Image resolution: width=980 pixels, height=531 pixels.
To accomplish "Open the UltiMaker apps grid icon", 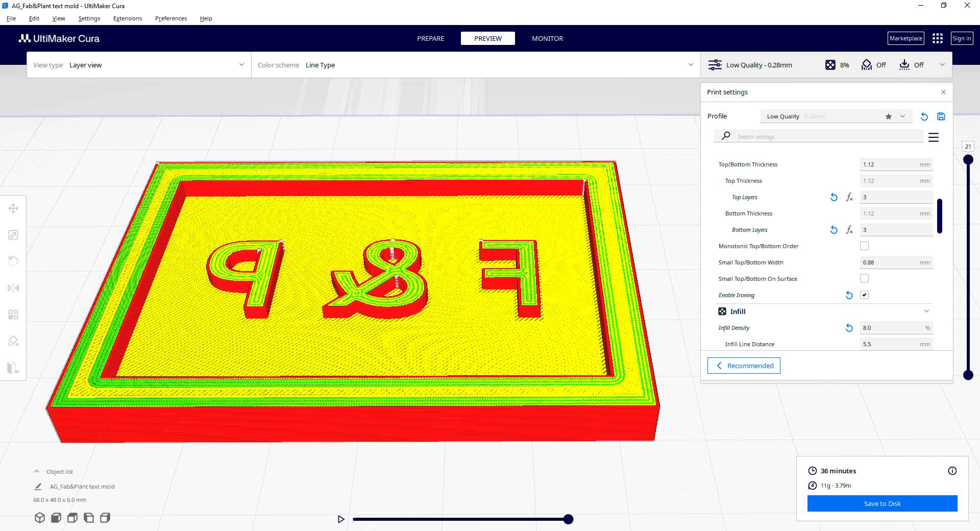I will (938, 38).
